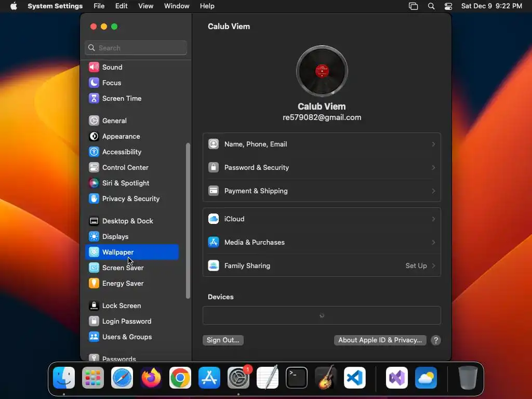Select Wallpaper in sidebar
532x399 pixels.
point(131,252)
